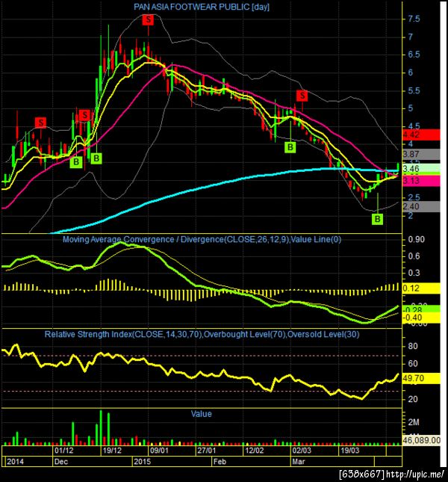
Task: Click the Mar month label on the time axis
Action: tap(299, 461)
